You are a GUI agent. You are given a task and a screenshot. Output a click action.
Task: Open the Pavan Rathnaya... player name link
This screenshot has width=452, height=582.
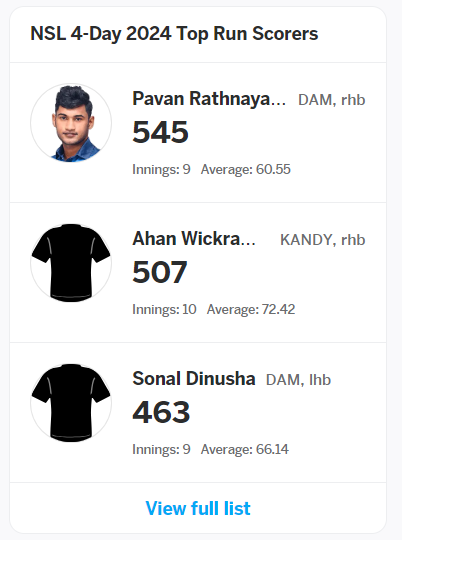coord(209,99)
